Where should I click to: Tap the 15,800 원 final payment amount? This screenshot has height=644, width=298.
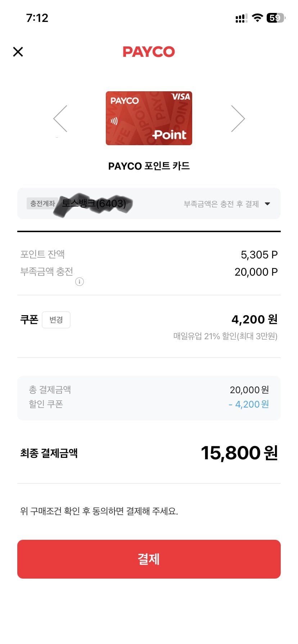click(x=239, y=453)
